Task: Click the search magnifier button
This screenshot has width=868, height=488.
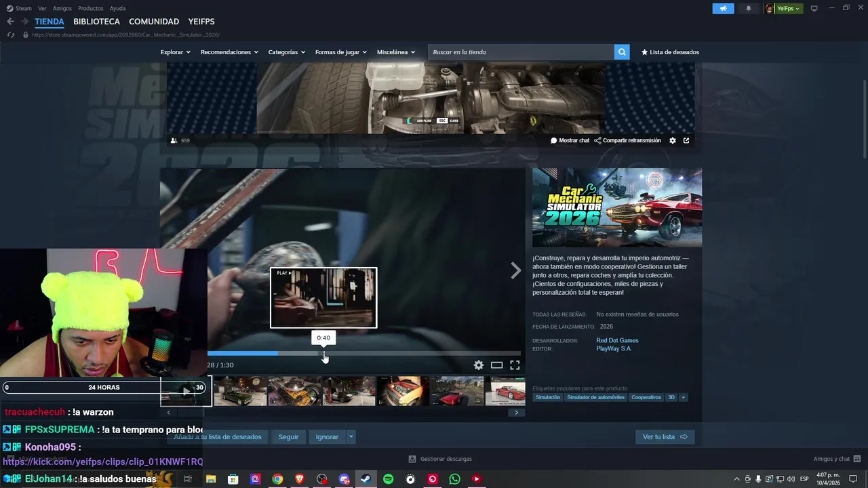Action: [x=622, y=52]
